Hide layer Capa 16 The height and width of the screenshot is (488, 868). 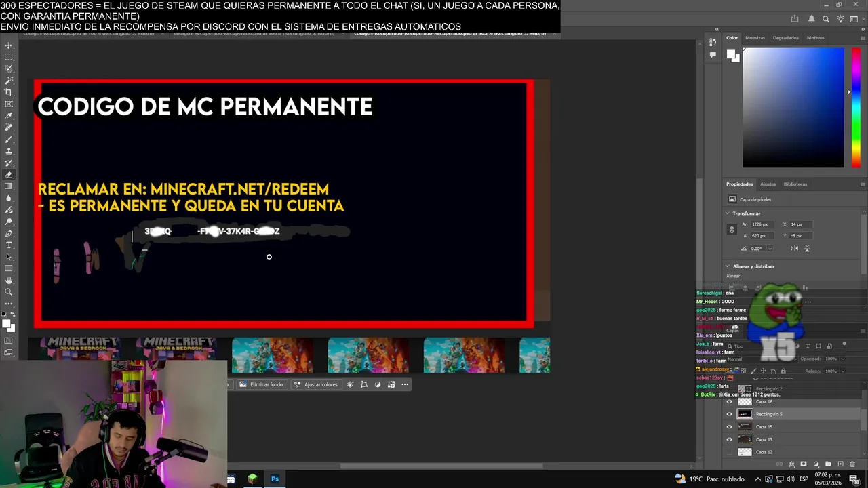730,401
